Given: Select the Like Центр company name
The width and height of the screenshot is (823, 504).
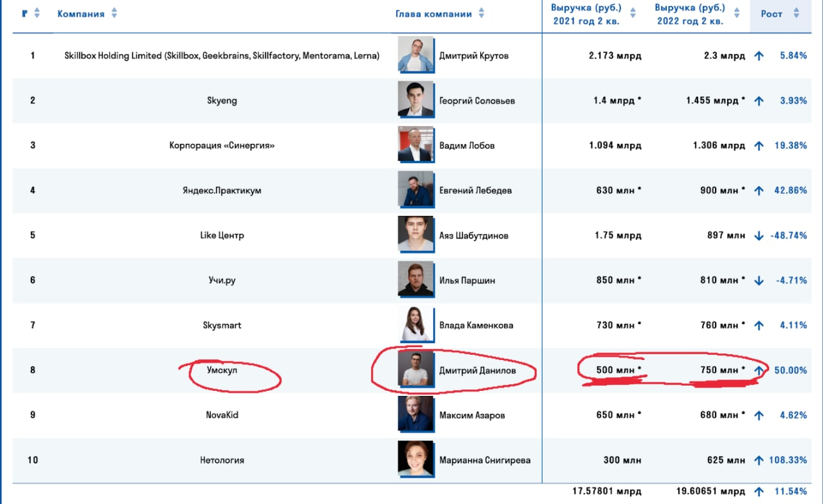Looking at the screenshot, I should pyautogui.click(x=222, y=235).
